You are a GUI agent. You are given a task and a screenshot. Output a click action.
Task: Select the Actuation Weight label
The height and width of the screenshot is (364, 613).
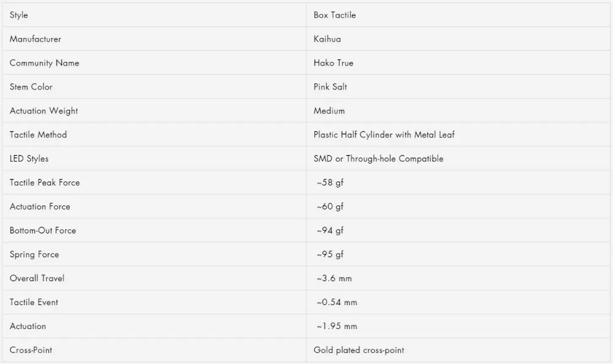[44, 111]
